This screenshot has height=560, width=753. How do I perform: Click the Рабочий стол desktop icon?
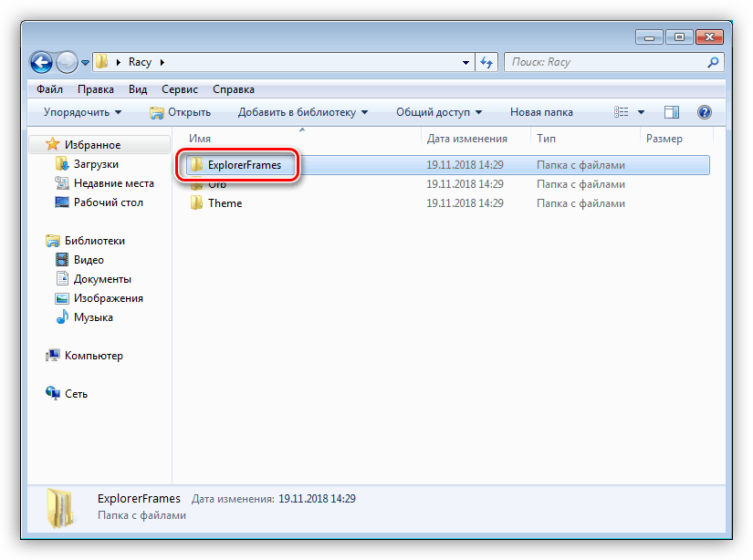coord(62,202)
